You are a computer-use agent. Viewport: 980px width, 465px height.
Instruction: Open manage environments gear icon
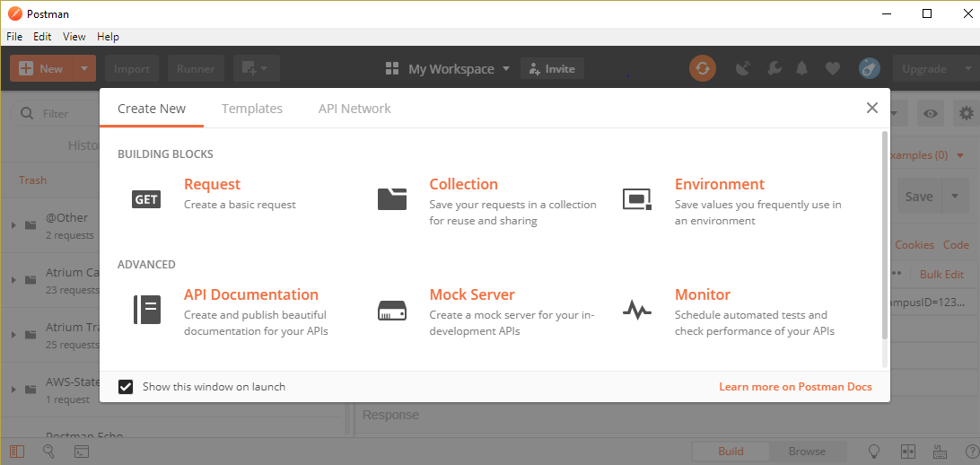click(x=967, y=113)
